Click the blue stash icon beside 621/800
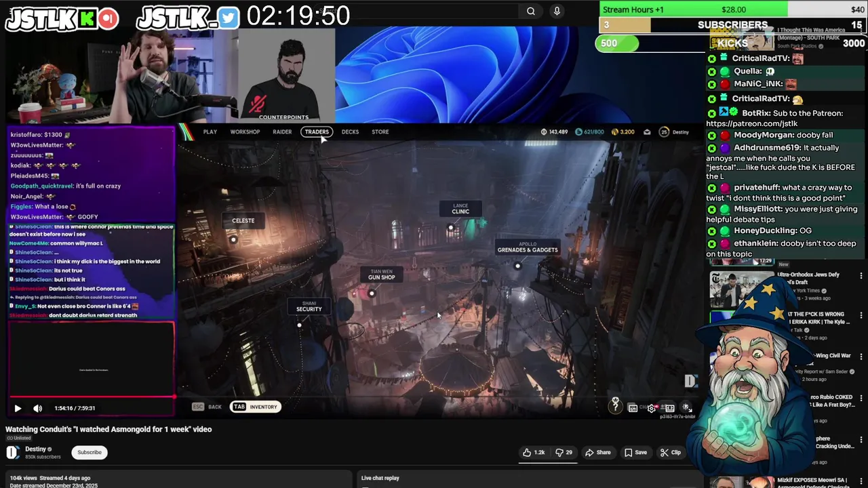This screenshot has width=868, height=488. click(578, 131)
